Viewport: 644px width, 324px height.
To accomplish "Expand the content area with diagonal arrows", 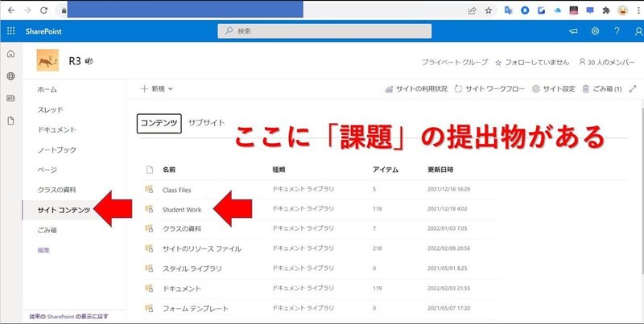I will pos(633,88).
